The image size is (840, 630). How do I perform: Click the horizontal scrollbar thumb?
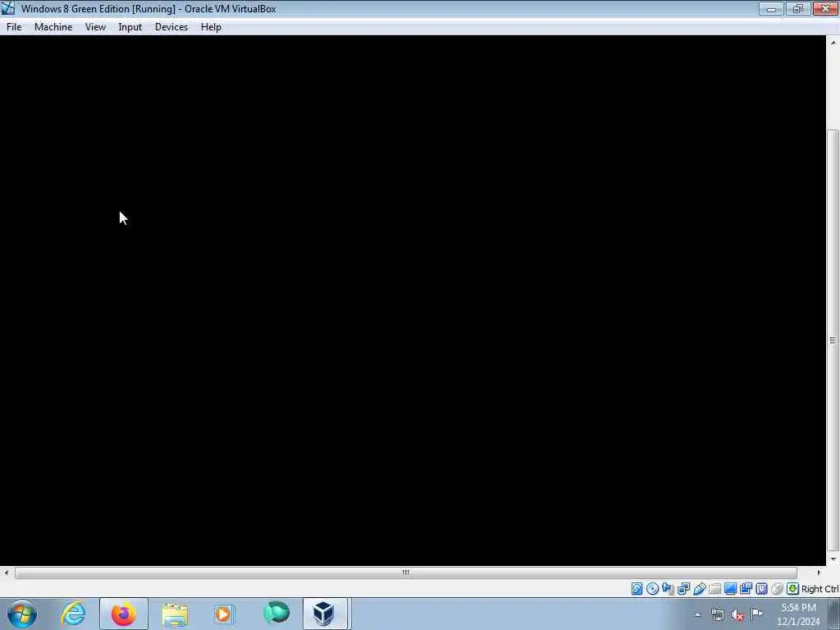(406, 573)
